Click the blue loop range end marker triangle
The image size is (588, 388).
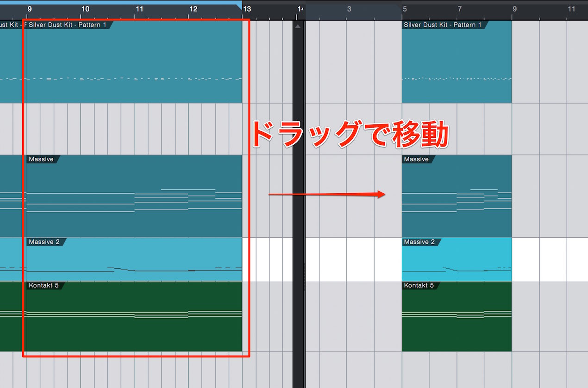[x=239, y=6]
